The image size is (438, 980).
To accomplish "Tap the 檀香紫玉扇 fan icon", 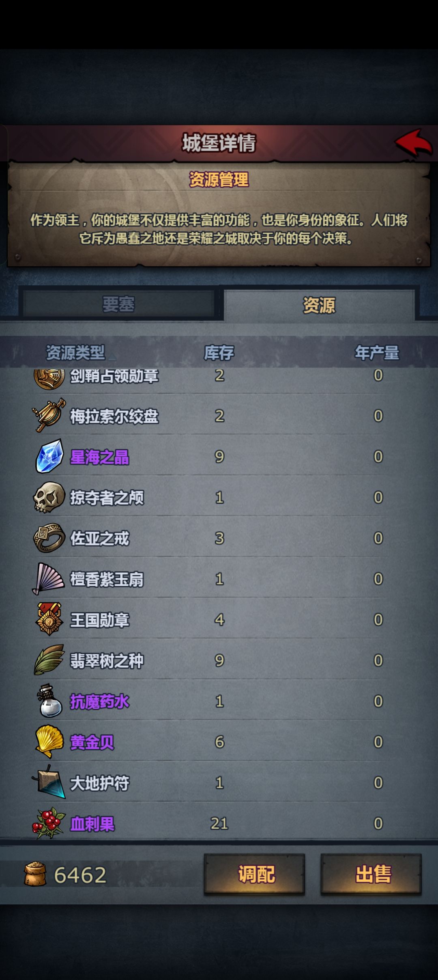I will pos(49,579).
